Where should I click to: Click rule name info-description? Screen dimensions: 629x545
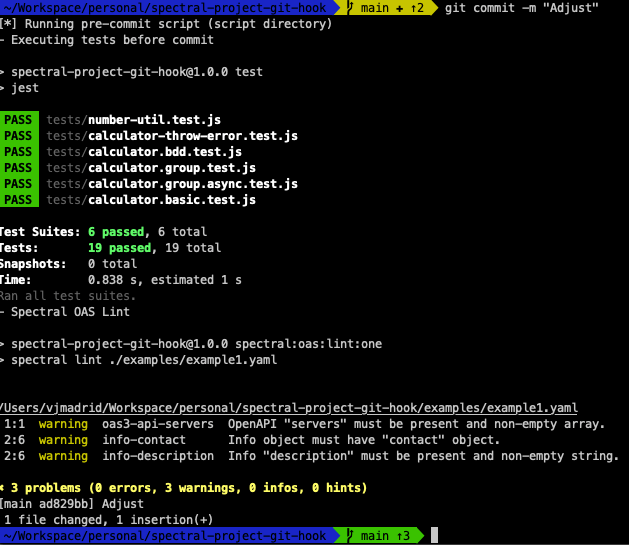tap(158, 456)
